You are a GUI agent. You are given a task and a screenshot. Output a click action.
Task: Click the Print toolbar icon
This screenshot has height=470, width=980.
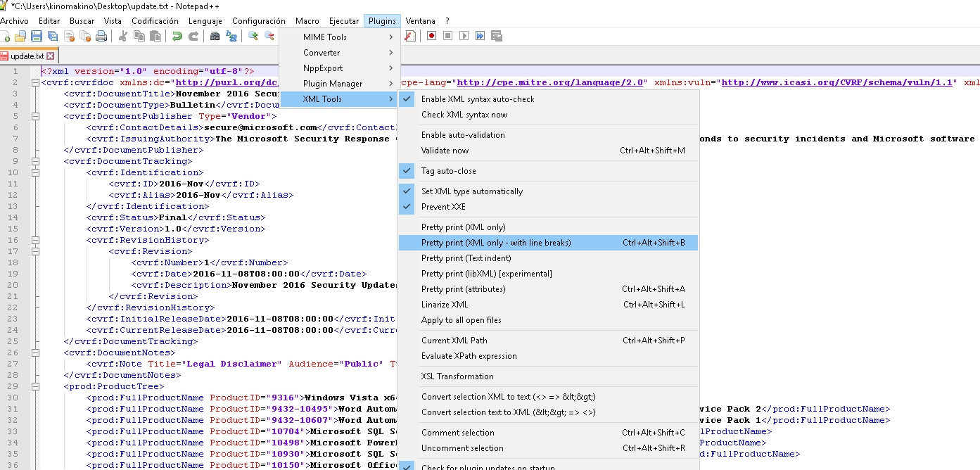tap(101, 36)
